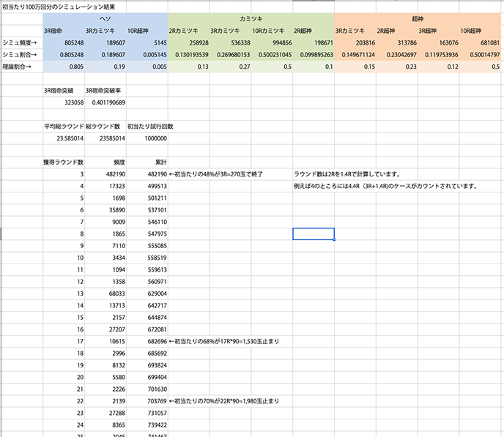
Task: Click the green 'カミツキ' group header
Action: click(x=251, y=19)
